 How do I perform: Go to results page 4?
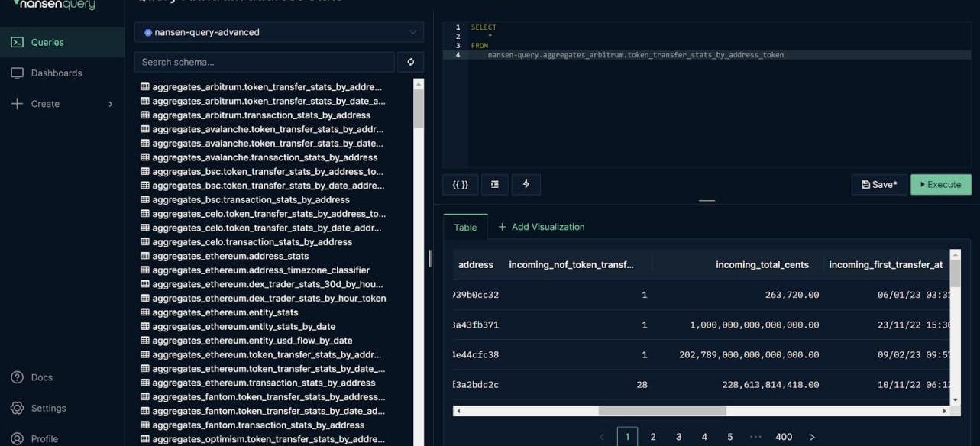click(704, 437)
